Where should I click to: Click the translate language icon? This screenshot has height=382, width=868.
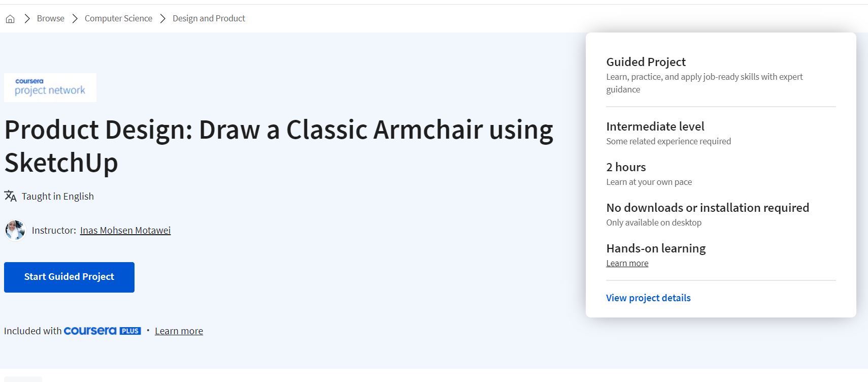(x=10, y=196)
